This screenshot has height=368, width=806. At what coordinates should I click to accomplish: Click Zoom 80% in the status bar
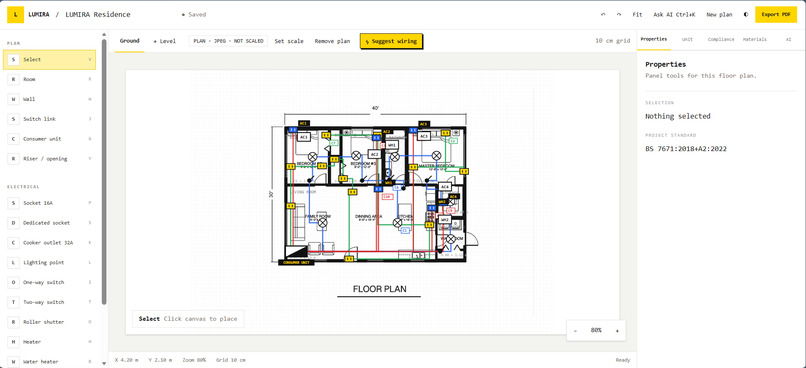(194, 360)
